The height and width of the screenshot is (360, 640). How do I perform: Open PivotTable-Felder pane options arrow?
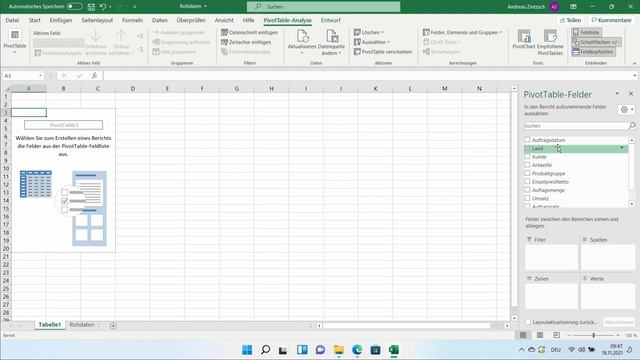[x=617, y=94]
